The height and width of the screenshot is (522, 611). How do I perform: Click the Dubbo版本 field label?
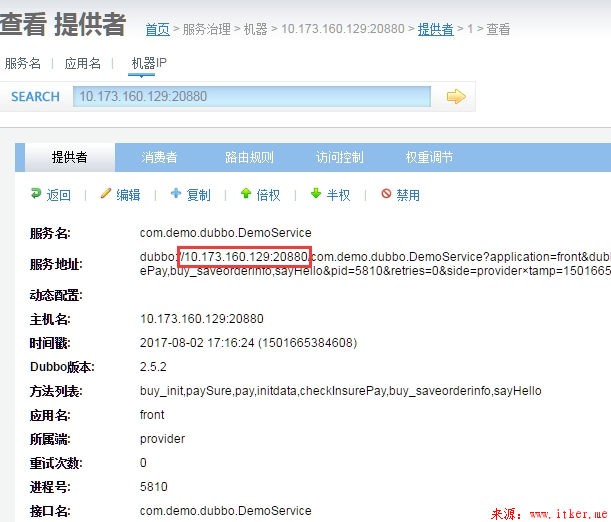click(x=62, y=367)
